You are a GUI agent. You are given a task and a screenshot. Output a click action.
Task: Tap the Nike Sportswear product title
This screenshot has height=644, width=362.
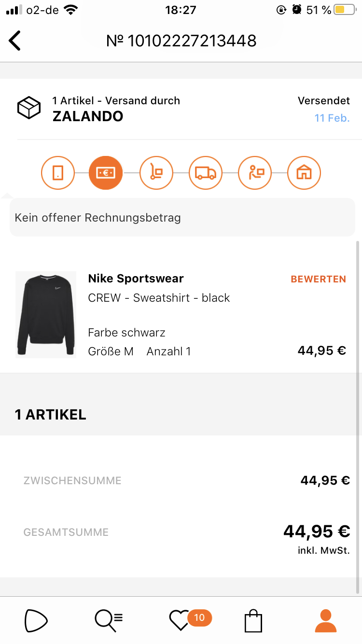click(136, 279)
